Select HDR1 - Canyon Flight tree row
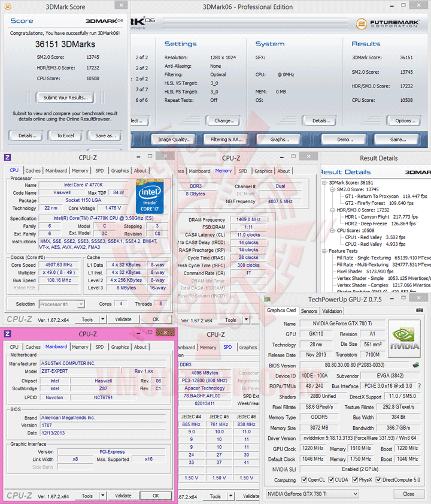The height and width of the screenshot is (504, 431). [x=381, y=217]
